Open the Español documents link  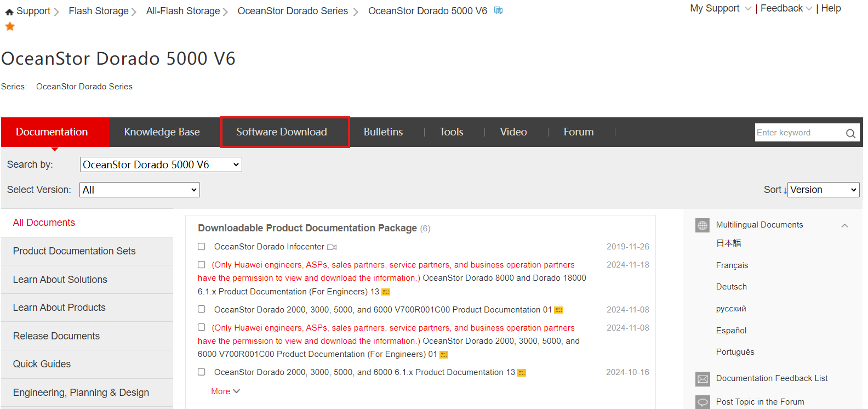pyautogui.click(x=731, y=331)
